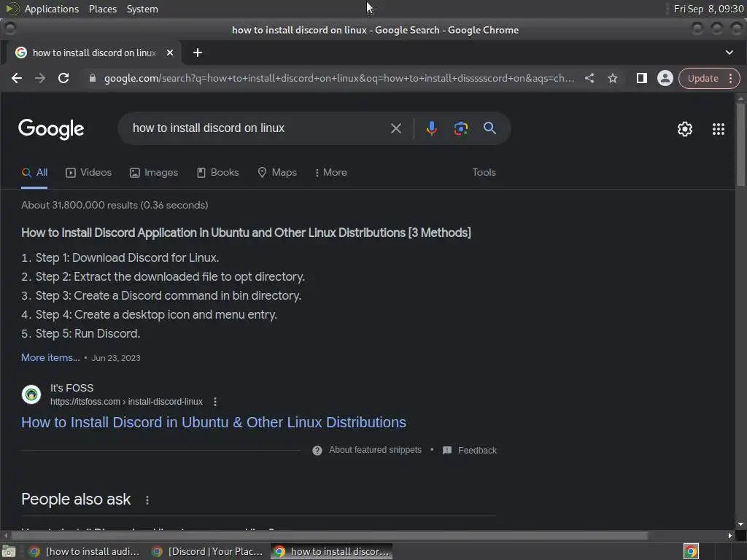Switch to 'how to install audi...' taskbar window
Screen dimensions: 747x560
pos(84,551)
